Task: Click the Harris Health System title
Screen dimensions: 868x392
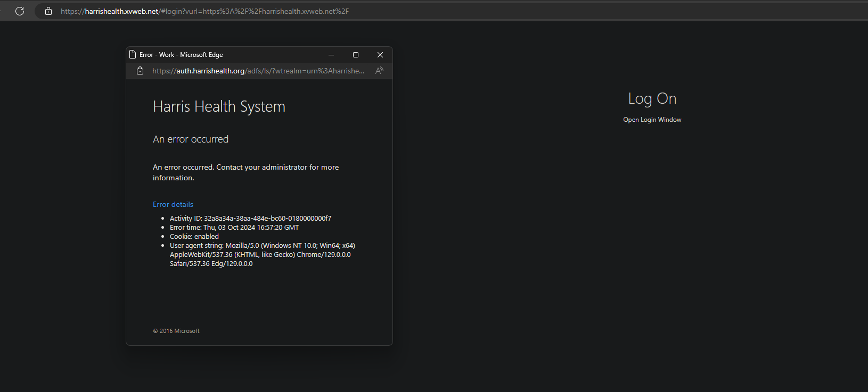Action: [x=219, y=106]
